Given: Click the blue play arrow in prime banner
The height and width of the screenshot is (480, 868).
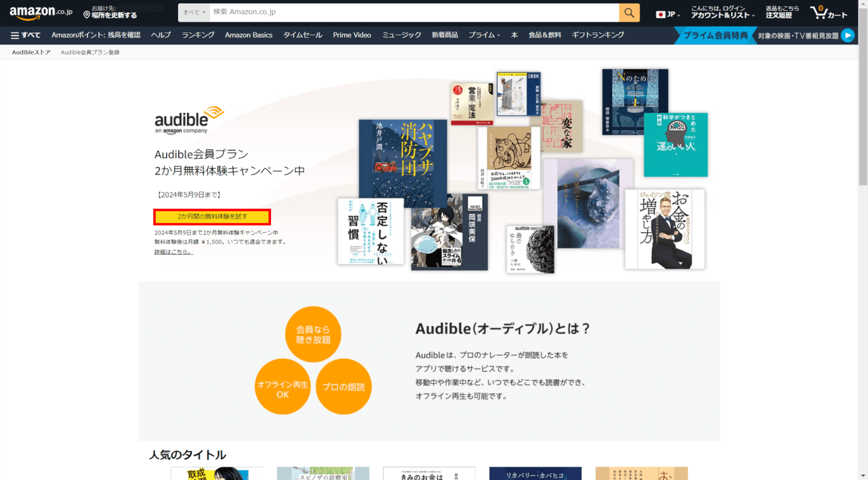Looking at the screenshot, I should (x=848, y=35).
